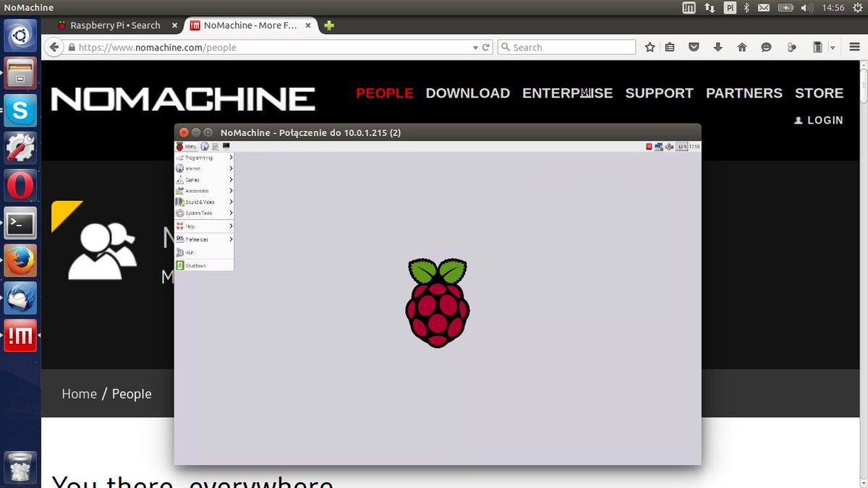The height and width of the screenshot is (488, 868).
Task: Expand the Games submenu
Action: pos(205,179)
